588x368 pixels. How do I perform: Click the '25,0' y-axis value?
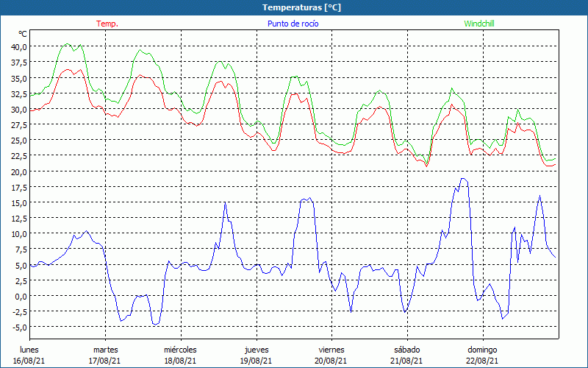click(x=20, y=141)
